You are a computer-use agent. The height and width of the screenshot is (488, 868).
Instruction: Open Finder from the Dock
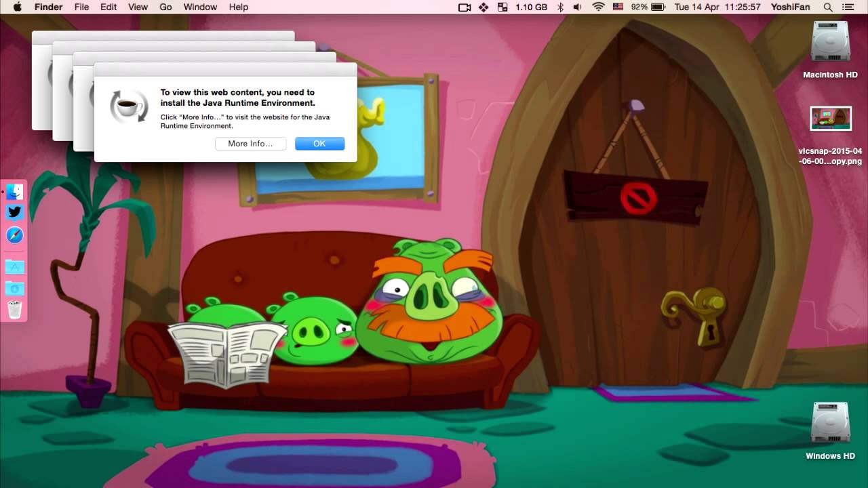pos(14,191)
